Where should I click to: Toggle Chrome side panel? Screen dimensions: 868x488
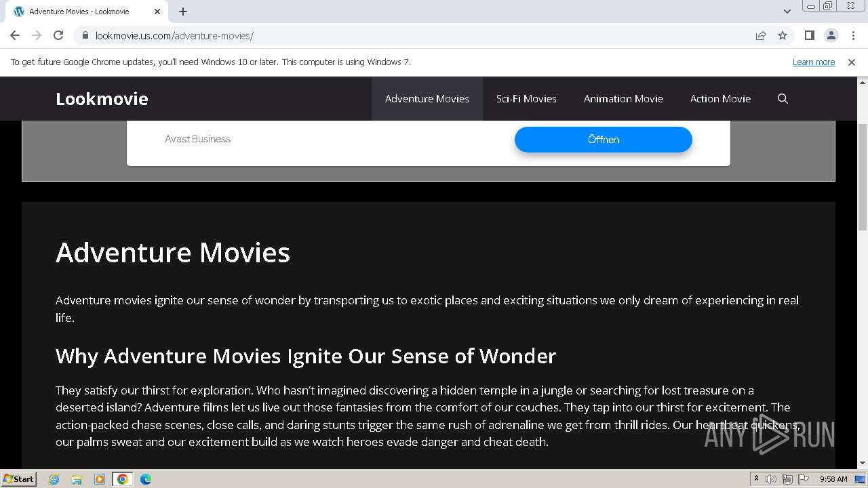coord(809,35)
